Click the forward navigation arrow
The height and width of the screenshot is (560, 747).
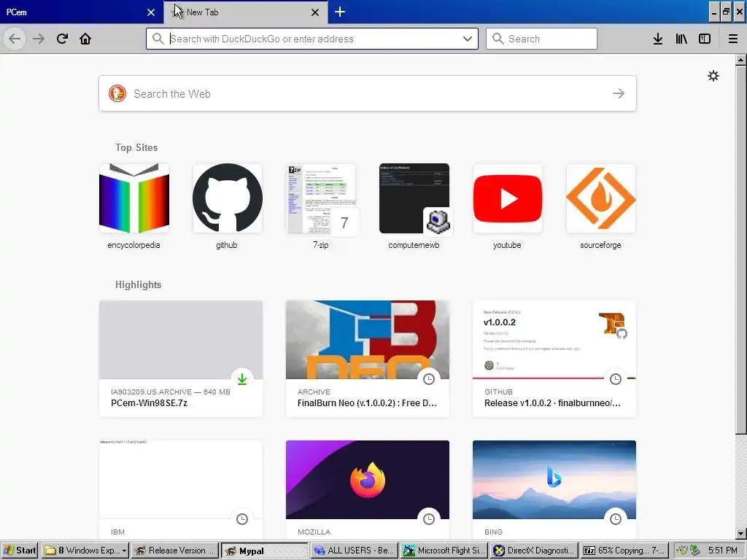tap(39, 39)
